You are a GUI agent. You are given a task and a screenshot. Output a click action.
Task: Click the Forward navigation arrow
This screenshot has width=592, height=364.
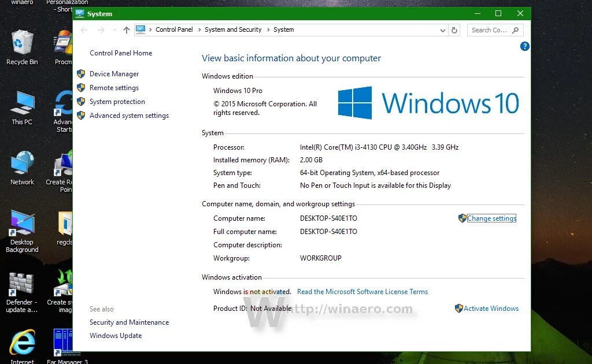[x=101, y=30]
